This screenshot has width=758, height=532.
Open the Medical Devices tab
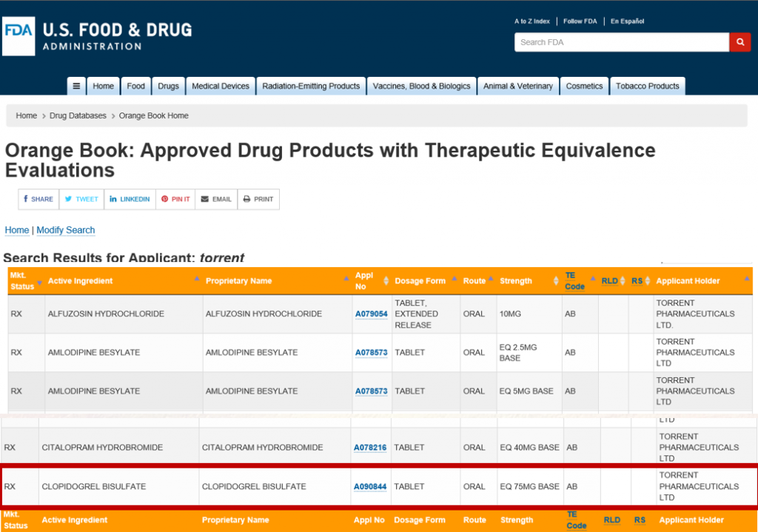221,86
